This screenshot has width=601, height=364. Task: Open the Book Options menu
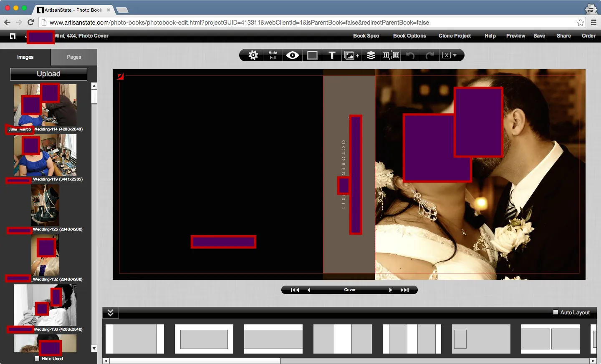pyautogui.click(x=409, y=36)
